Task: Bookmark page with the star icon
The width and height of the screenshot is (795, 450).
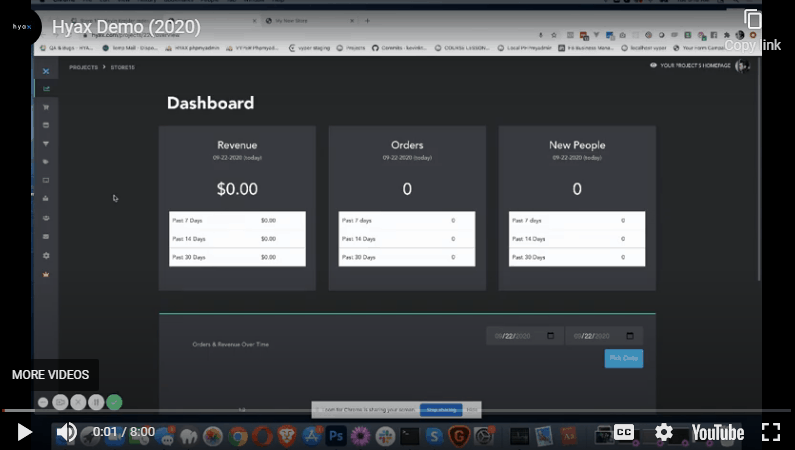Action: [x=554, y=35]
